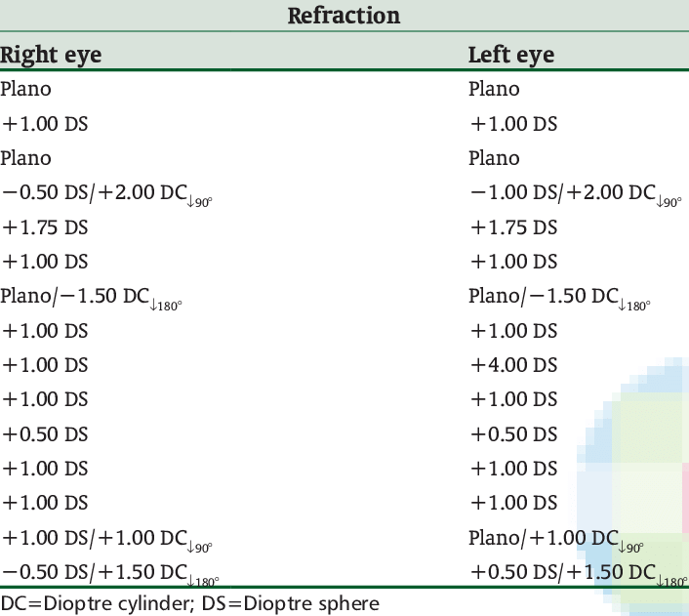Click the left eye "+0.50 DS" value

513,434
